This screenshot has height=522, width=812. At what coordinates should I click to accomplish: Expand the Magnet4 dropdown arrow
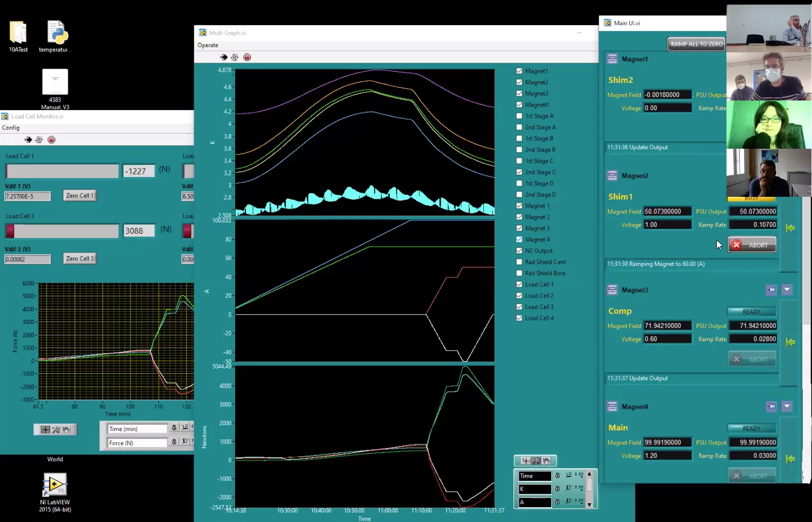(787, 406)
